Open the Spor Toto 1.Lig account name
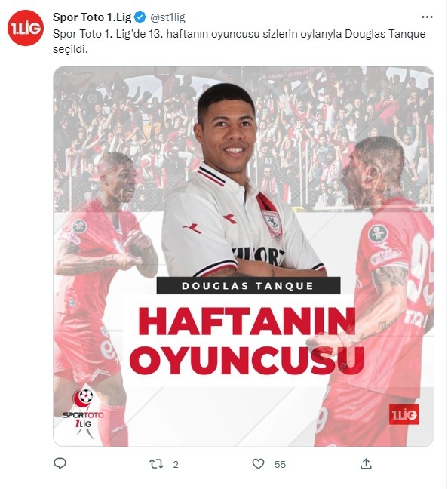This screenshot has height=489, width=448. point(92,17)
